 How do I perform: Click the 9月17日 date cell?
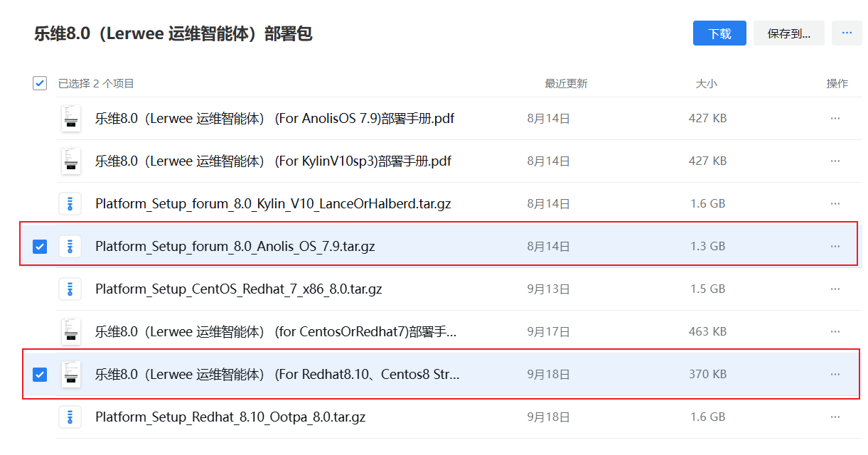click(548, 332)
